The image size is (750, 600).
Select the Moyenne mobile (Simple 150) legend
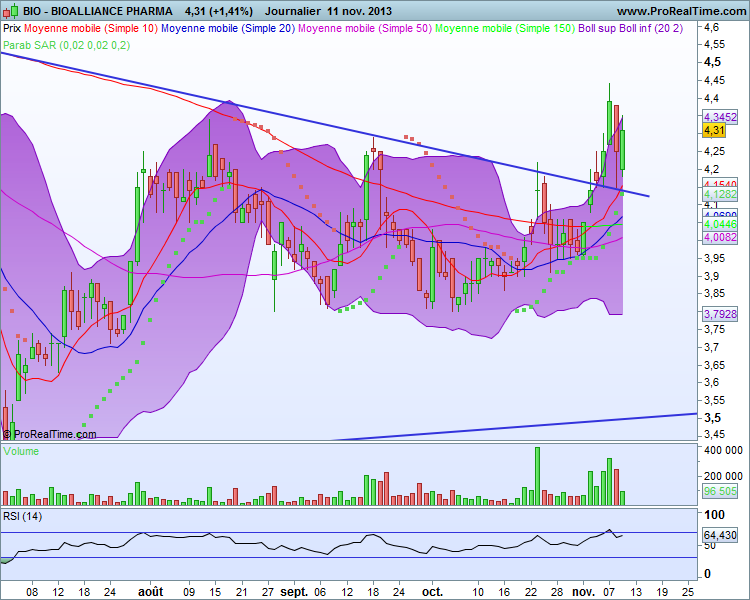(x=505, y=28)
